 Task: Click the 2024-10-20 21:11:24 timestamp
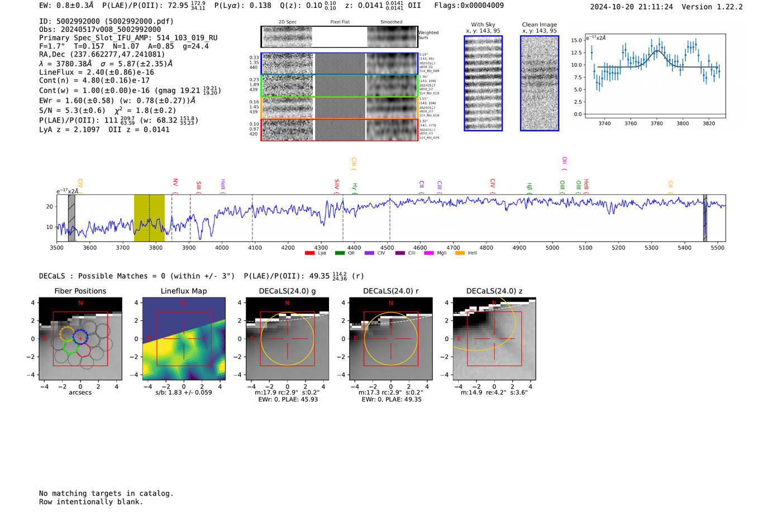631,7
